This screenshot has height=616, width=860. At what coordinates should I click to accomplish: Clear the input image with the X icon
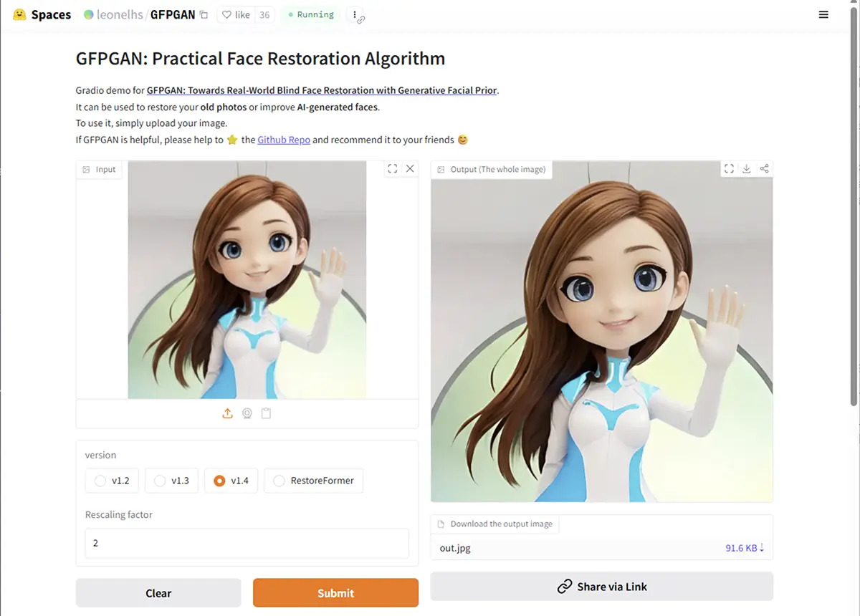(x=409, y=168)
